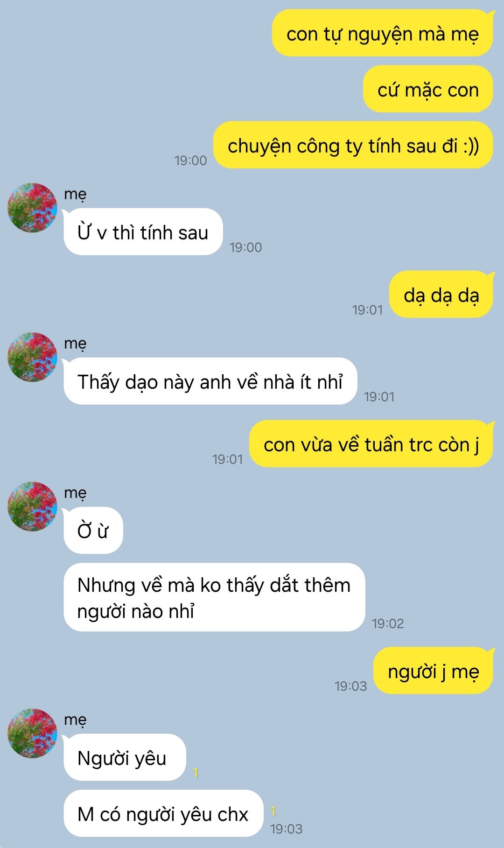Tap "Thấy dạo này anh về nhà ít nhỉ" message
This screenshot has width=504, height=848.
210,381
